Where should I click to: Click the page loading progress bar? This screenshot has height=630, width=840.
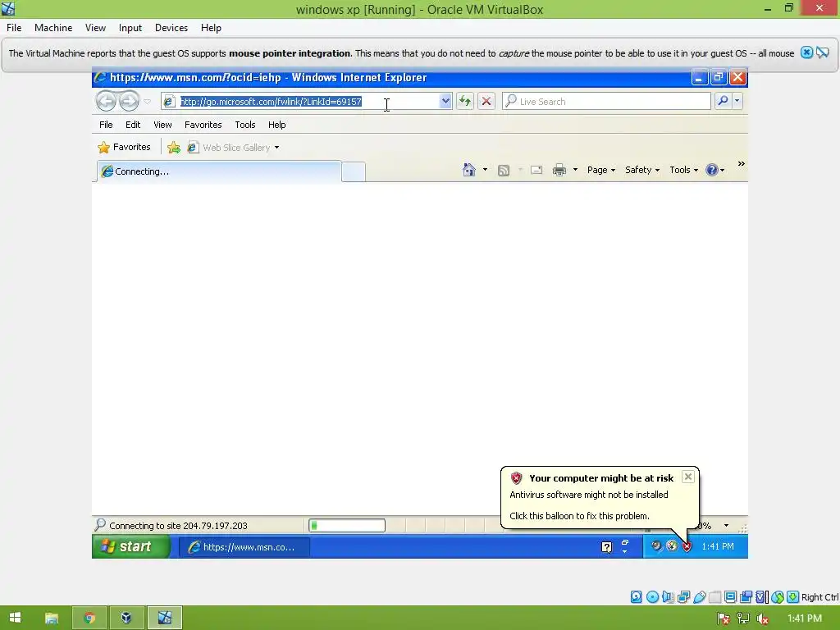tap(347, 526)
